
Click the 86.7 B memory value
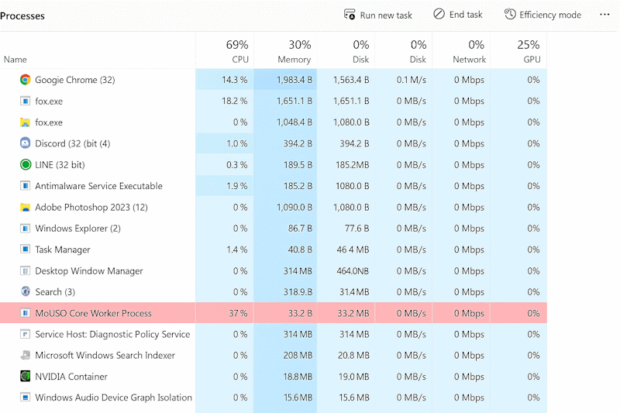point(300,228)
